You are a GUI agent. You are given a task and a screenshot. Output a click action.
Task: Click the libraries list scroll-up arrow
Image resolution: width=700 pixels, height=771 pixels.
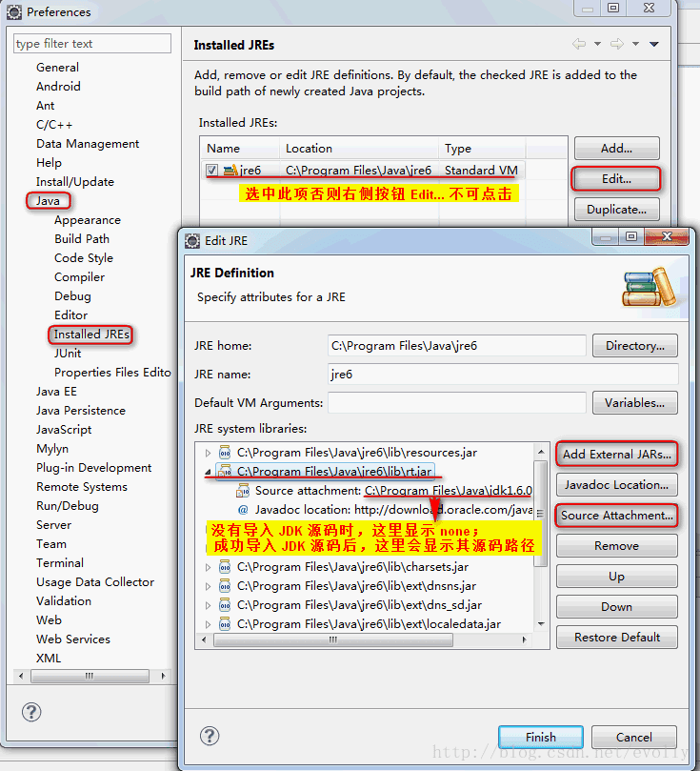[541, 452]
